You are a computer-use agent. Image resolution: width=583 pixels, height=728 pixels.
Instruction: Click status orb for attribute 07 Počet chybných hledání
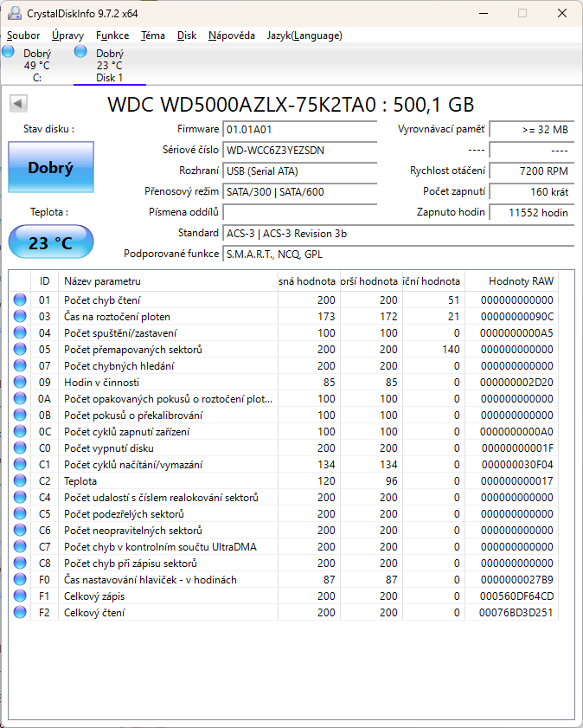(x=20, y=366)
